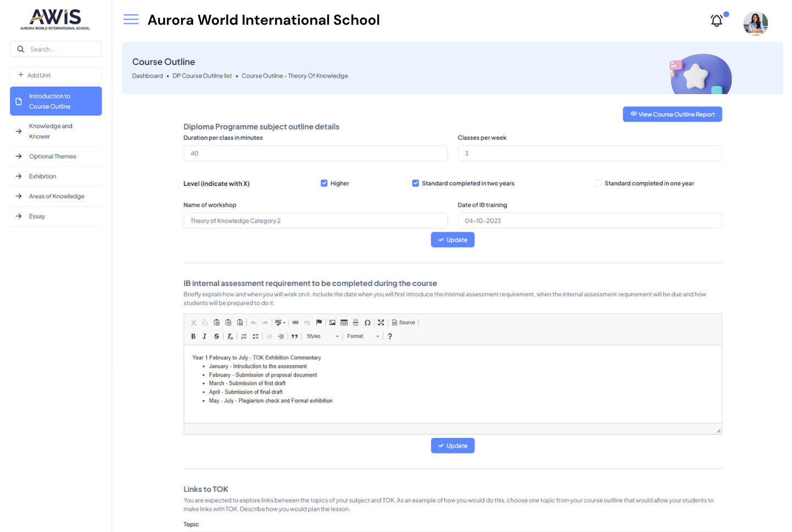Click the Duration per class input field

point(315,153)
